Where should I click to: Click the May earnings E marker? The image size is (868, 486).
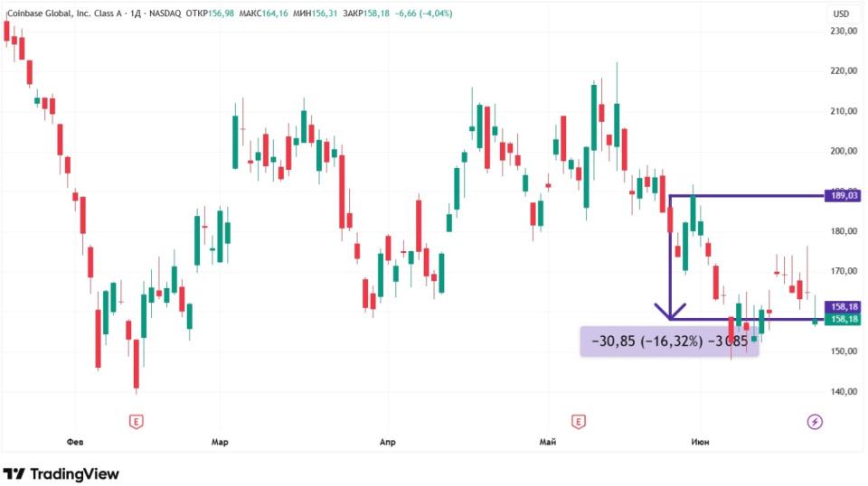578,422
